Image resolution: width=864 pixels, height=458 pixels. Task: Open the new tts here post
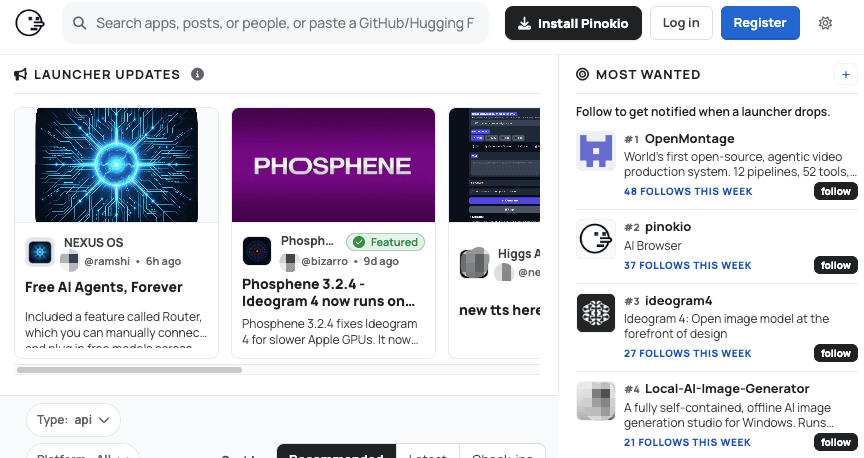[500, 310]
